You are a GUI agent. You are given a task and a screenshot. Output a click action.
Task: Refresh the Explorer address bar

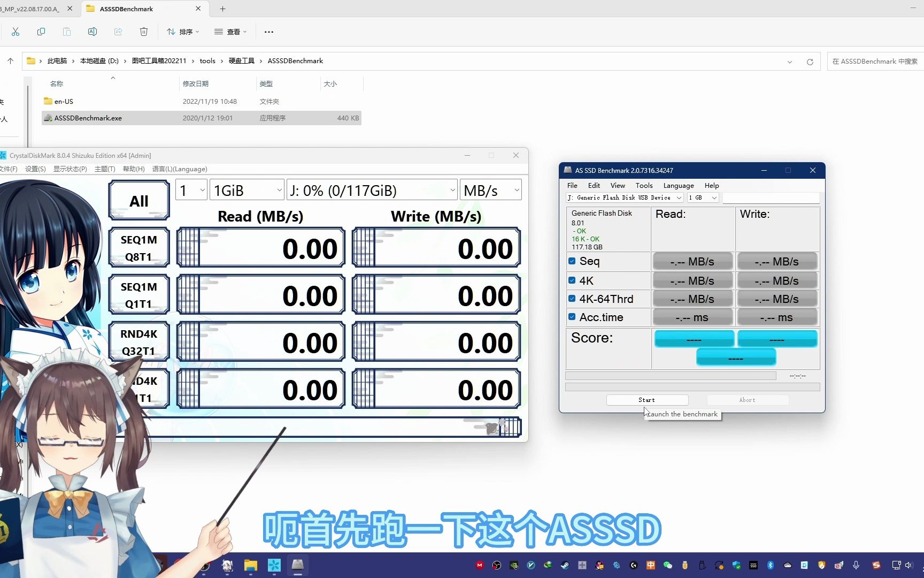pos(810,62)
